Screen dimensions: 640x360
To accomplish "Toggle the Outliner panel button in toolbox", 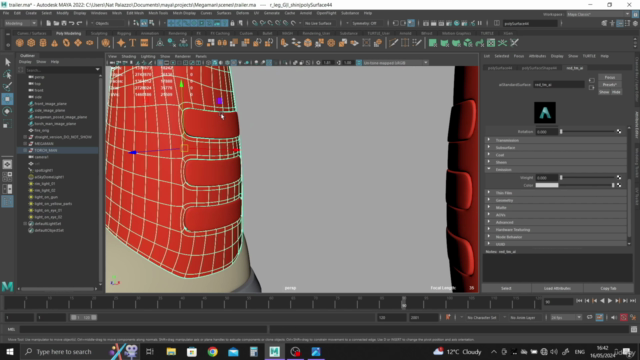I will point(7,201).
